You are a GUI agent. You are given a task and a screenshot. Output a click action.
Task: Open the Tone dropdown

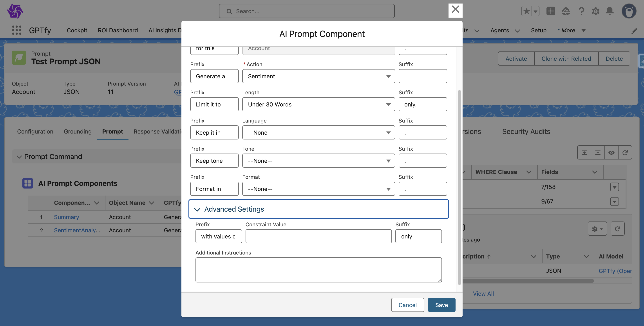tap(318, 161)
